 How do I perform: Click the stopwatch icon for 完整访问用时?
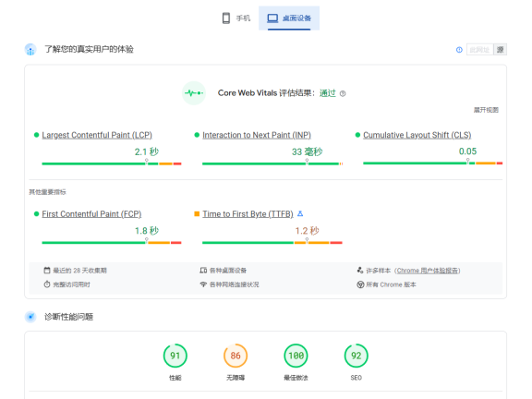47,284
